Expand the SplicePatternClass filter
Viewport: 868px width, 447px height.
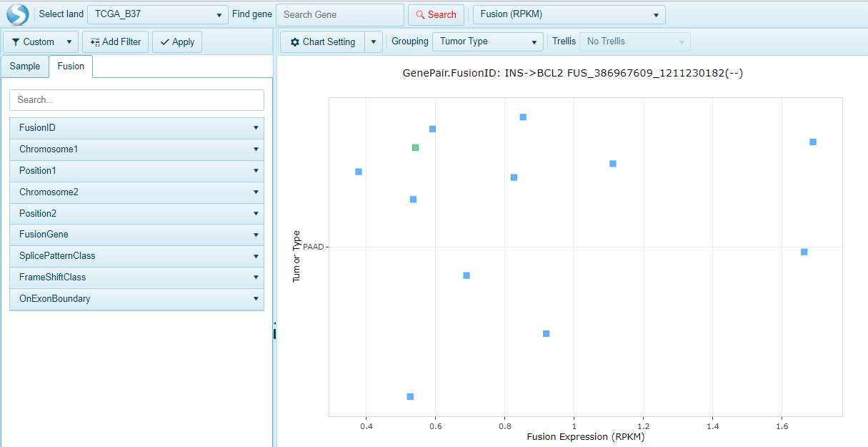click(256, 256)
